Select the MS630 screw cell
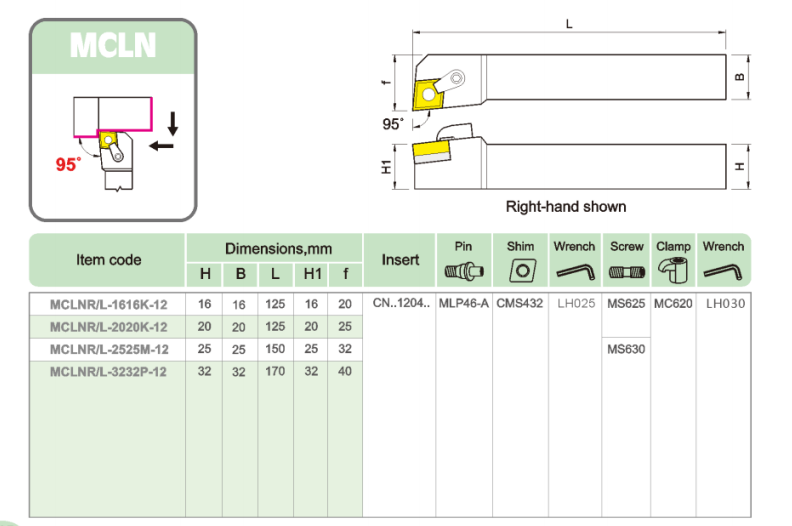This screenshot has height=526, width=792. [626, 349]
